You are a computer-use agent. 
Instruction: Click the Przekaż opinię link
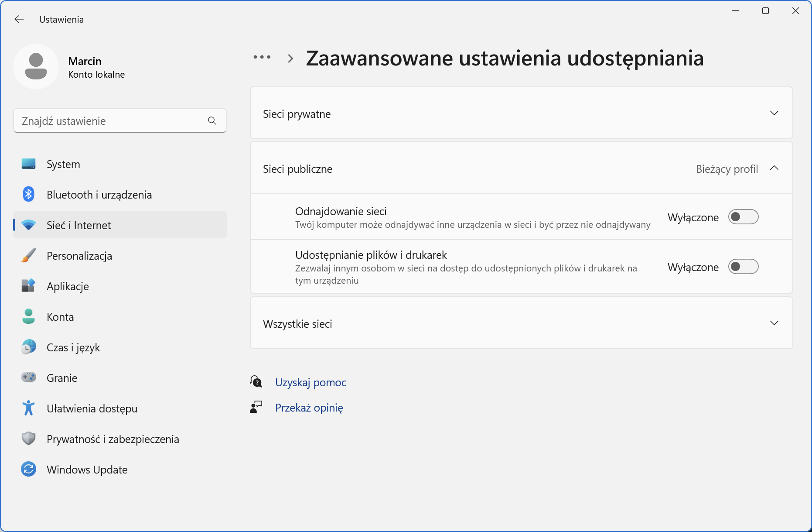coord(309,408)
